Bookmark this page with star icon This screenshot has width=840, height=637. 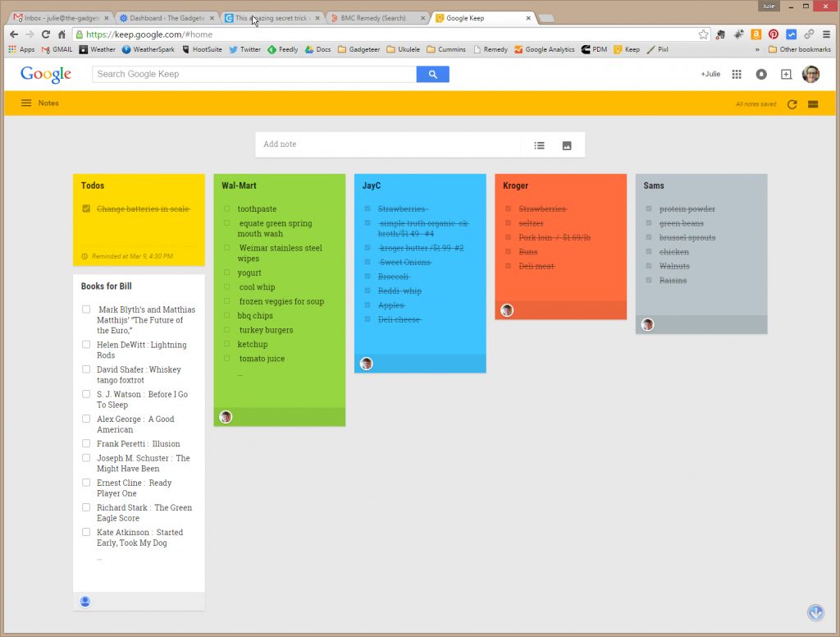tap(703, 34)
